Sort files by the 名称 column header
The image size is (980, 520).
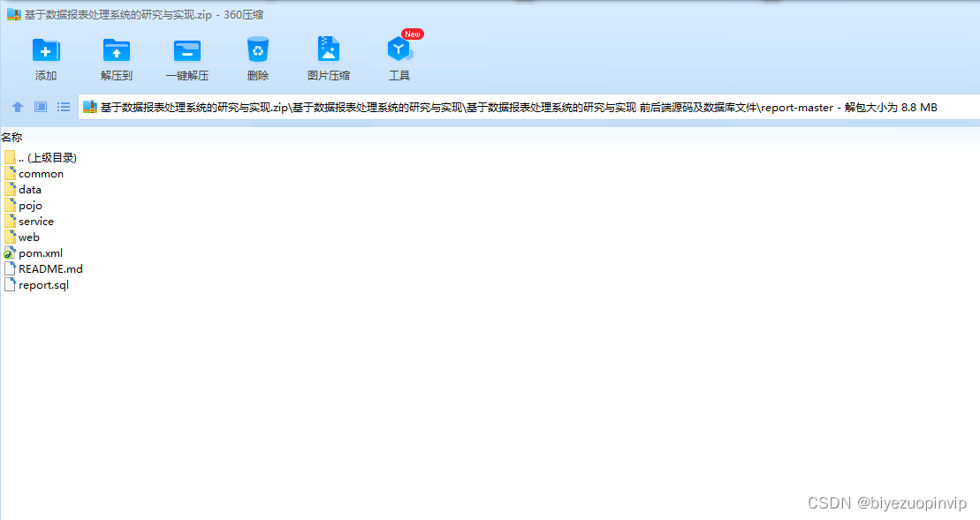(11, 137)
